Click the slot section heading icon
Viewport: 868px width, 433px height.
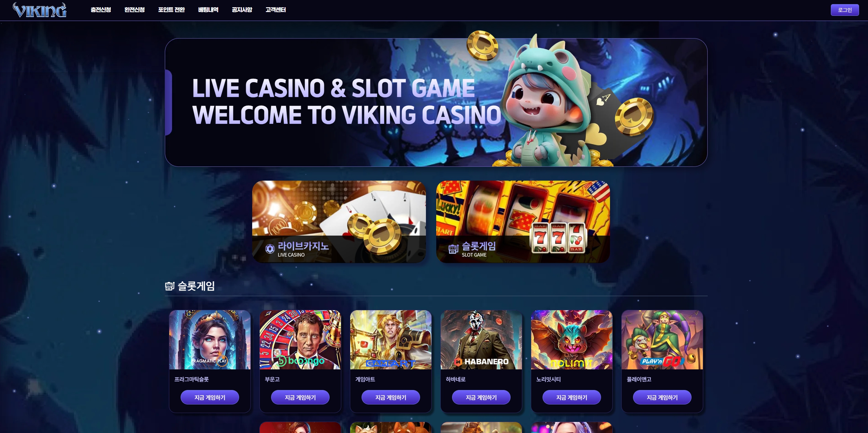coord(170,286)
